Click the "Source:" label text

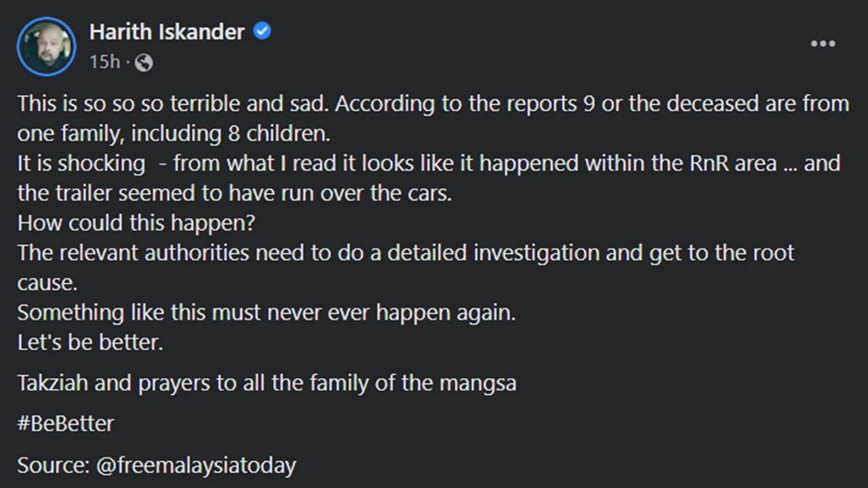[x=54, y=466]
